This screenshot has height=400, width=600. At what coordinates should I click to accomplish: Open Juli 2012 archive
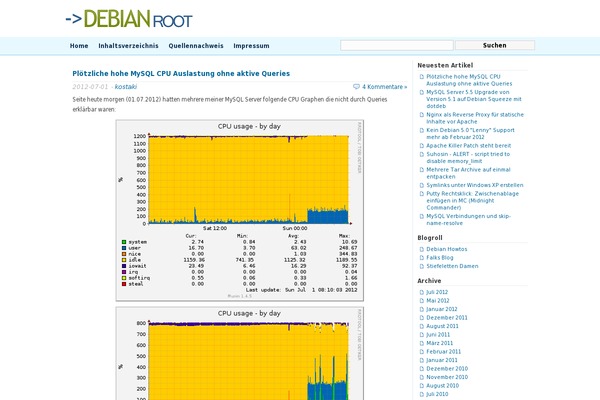(x=437, y=292)
